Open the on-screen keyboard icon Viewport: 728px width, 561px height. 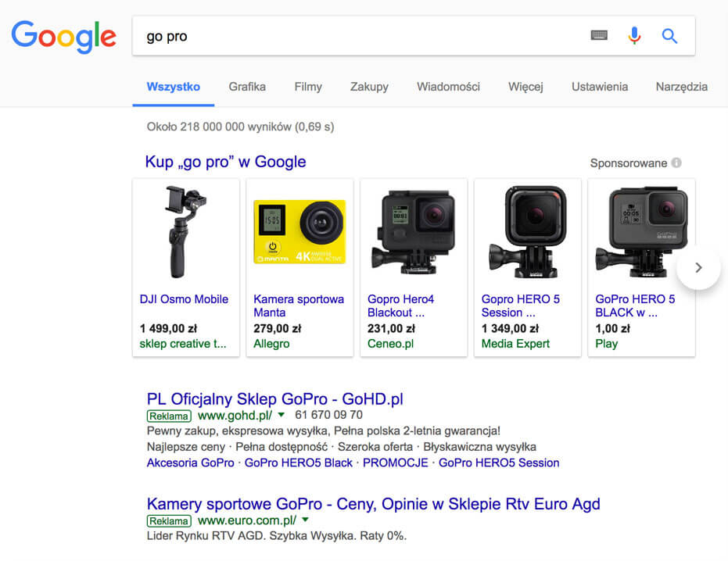(599, 35)
